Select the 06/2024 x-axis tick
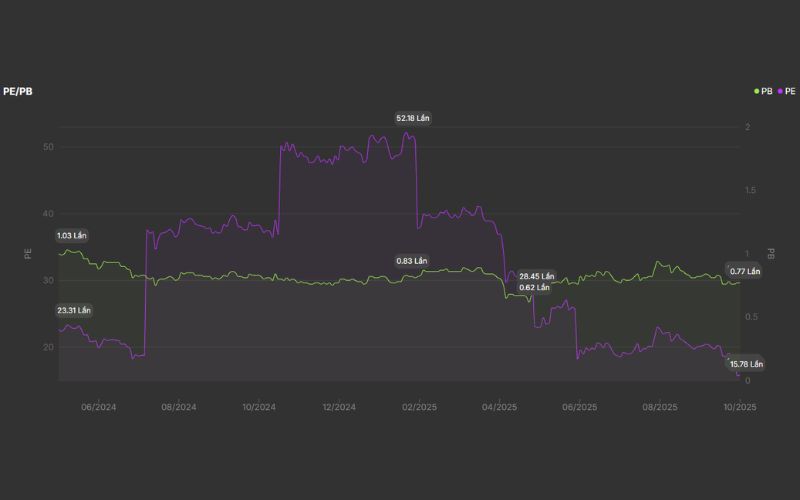 coord(99,407)
